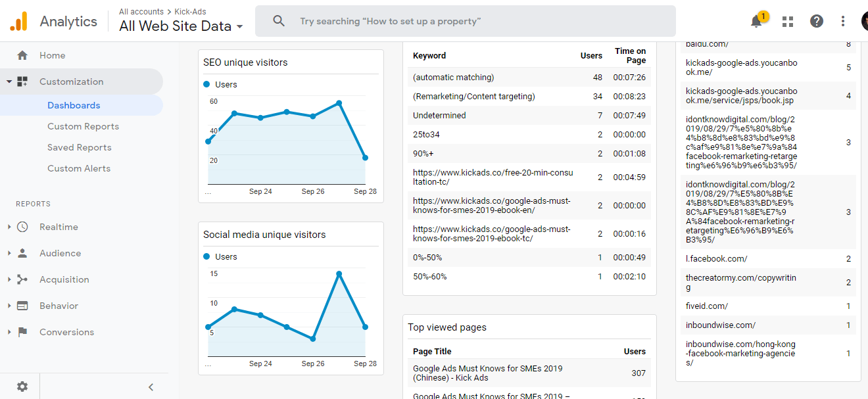Click the search magnifier icon
This screenshot has width=868, height=399.
point(279,21)
